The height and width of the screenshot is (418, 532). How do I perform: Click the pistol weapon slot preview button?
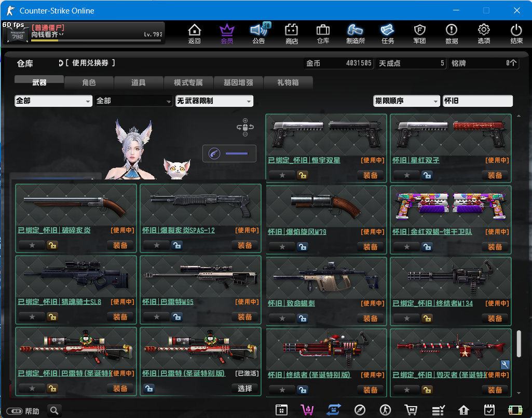[x=229, y=154]
